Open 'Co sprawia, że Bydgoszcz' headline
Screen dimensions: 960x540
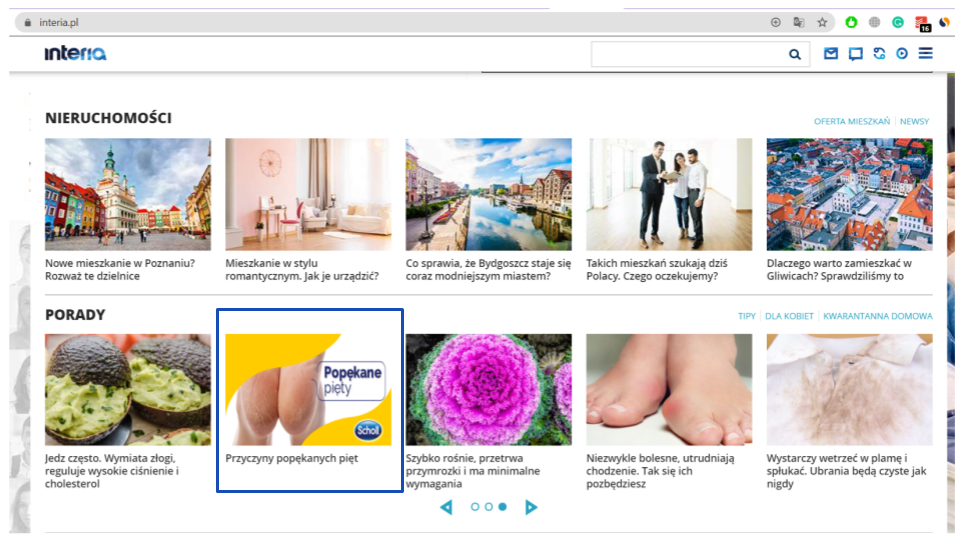click(x=488, y=269)
